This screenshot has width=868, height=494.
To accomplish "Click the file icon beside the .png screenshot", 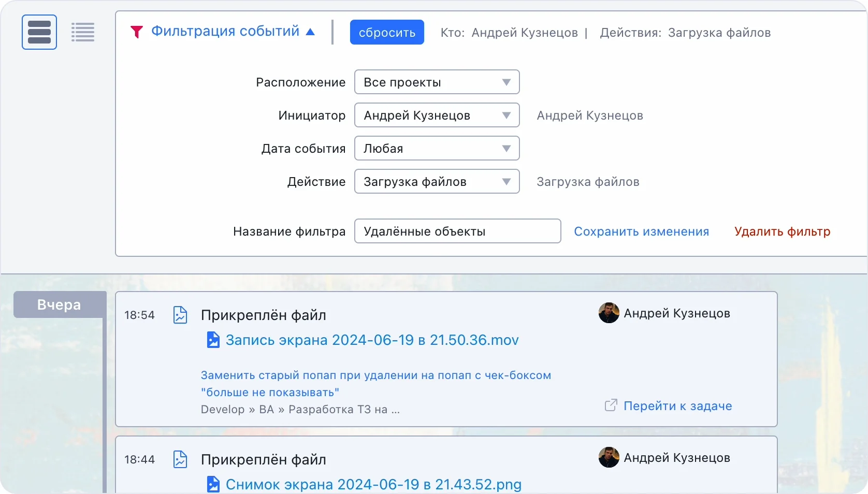I will 213,485.
